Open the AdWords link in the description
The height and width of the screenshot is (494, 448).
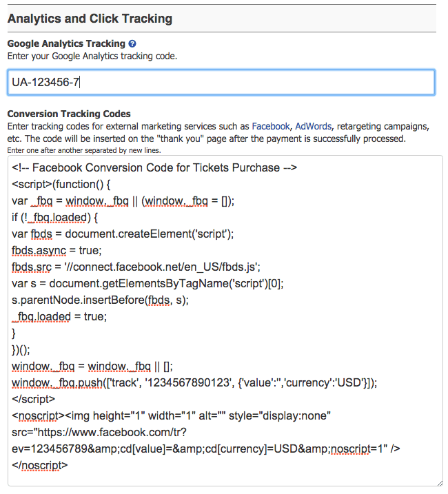(313, 127)
